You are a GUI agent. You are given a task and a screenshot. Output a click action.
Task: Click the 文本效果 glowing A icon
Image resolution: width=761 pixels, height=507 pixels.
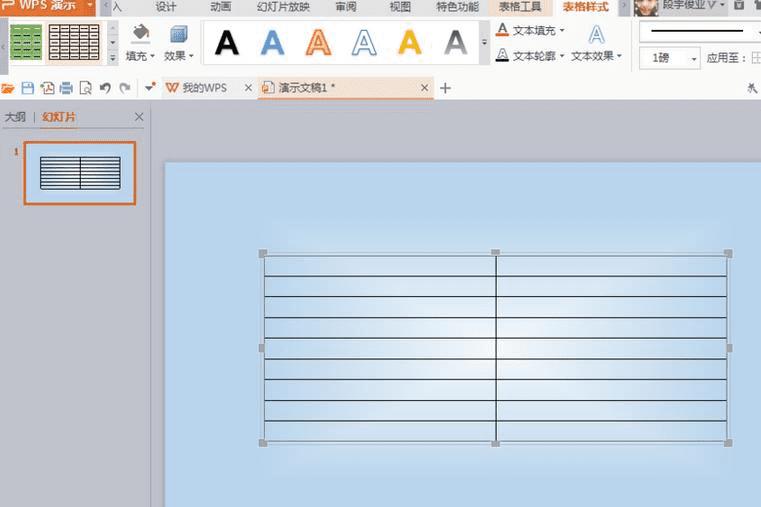596,34
